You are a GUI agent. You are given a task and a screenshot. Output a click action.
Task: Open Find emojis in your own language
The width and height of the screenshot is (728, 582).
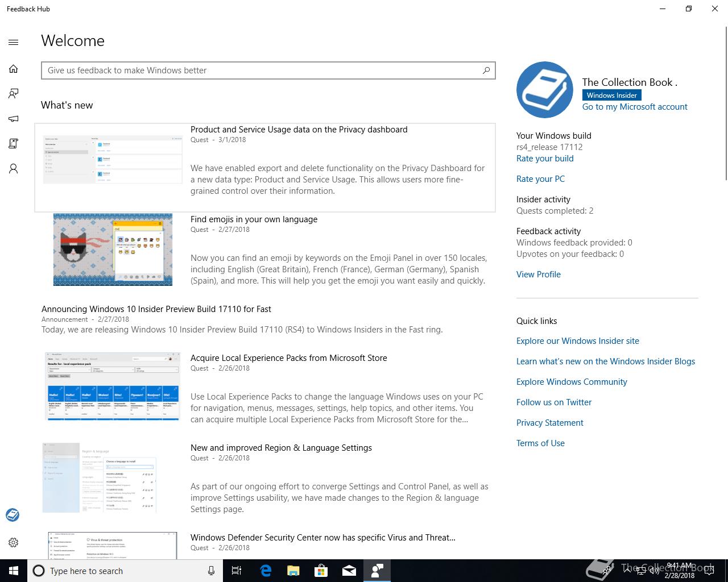pos(254,219)
